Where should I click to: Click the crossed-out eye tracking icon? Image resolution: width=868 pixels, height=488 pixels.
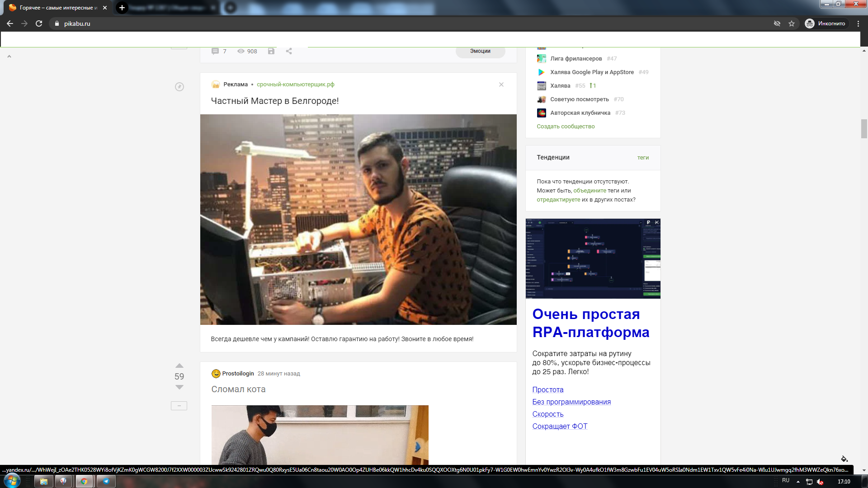tap(777, 23)
